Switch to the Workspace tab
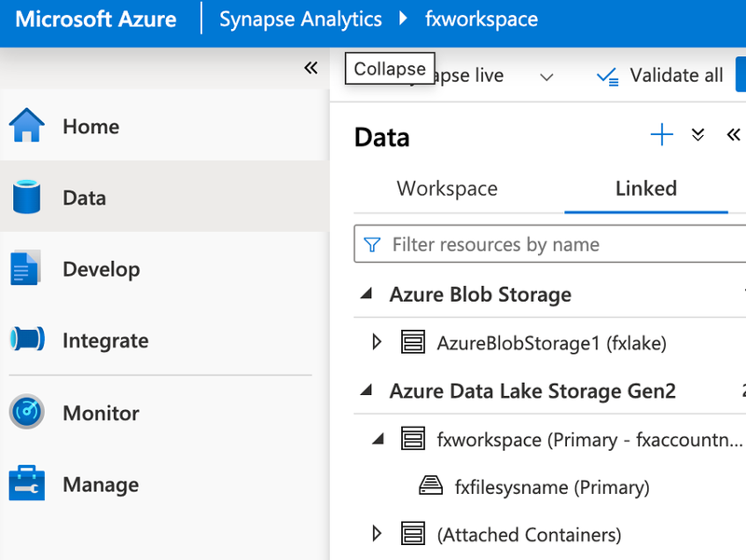This screenshot has width=746, height=560. coord(448,188)
